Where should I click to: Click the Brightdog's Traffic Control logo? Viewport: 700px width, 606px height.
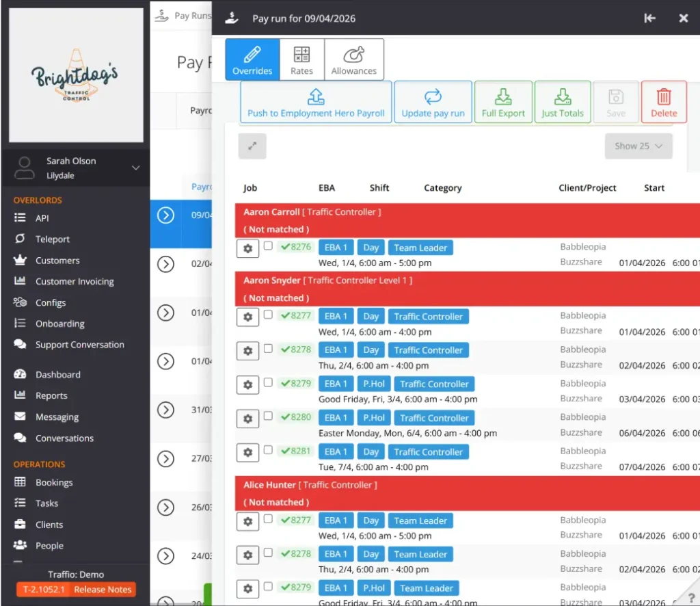[x=75, y=74]
